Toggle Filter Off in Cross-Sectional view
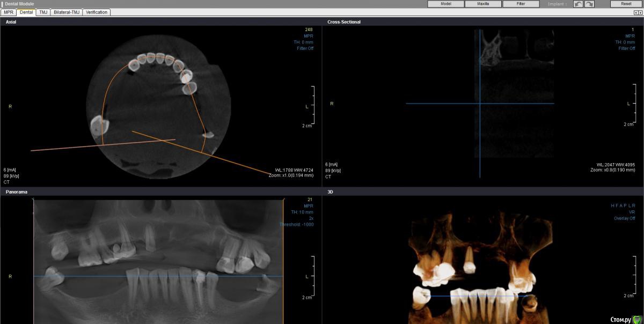The width and height of the screenshot is (644, 324). tap(626, 49)
